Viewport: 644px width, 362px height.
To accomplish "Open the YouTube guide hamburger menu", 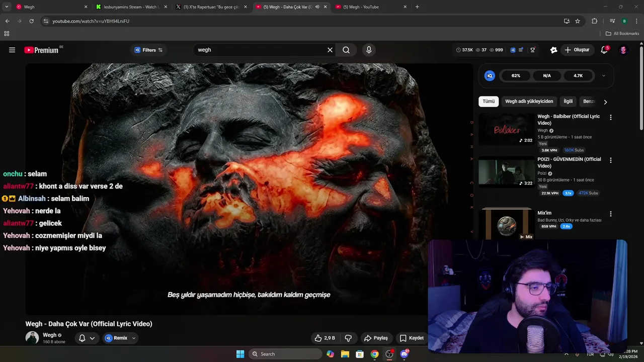I will tap(12, 50).
